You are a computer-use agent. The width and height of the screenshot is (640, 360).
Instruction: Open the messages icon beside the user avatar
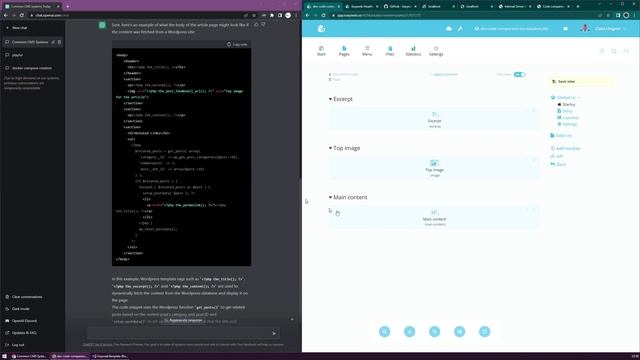tap(565, 29)
